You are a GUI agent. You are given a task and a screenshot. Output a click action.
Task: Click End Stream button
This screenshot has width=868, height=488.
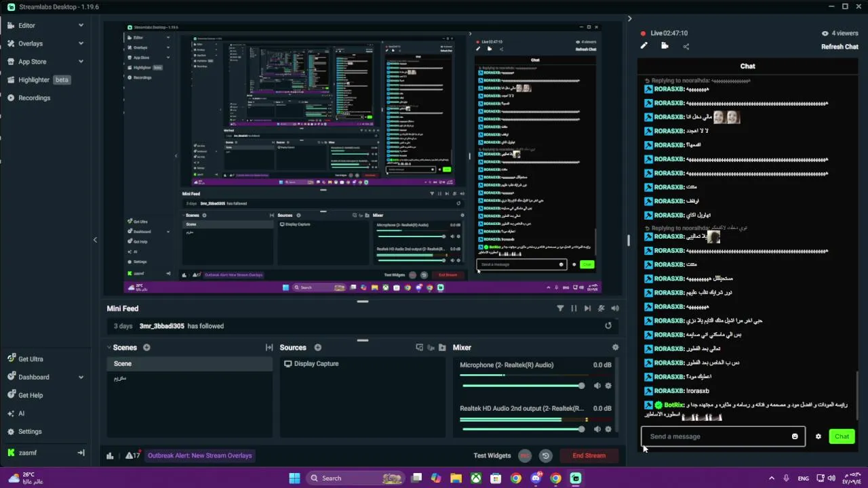(x=589, y=455)
